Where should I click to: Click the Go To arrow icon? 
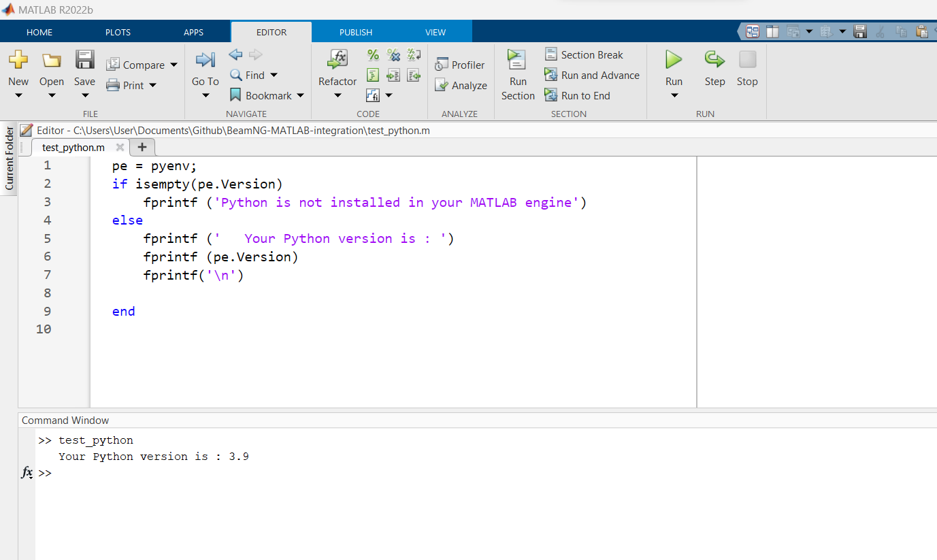205,60
